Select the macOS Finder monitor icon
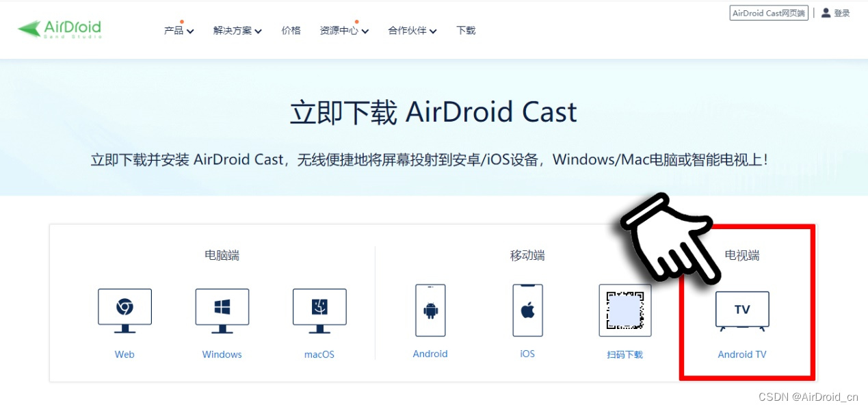 pos(319,311)
